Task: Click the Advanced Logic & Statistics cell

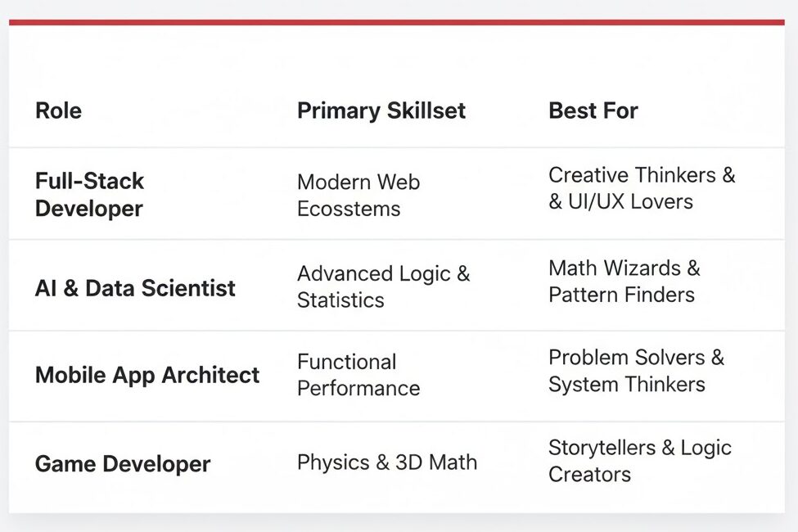Action: pos(383,286)
